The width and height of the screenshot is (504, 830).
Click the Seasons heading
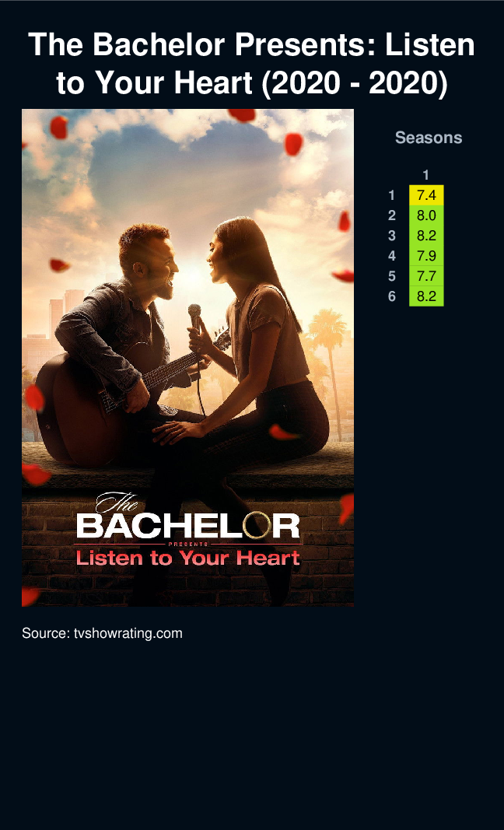click(x=429, y=138)
